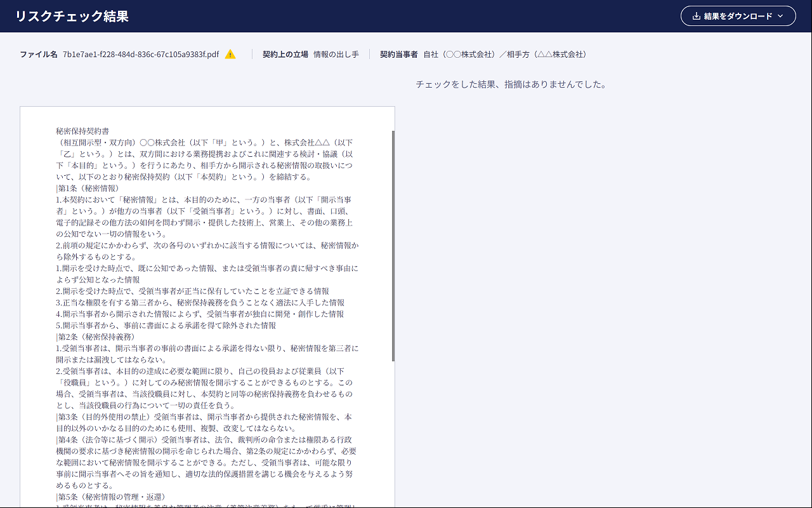Image resolution: width=812 pixels, height=508 pixels.
Task: Click the 契約当事者 label
Action: pos(399,55)
